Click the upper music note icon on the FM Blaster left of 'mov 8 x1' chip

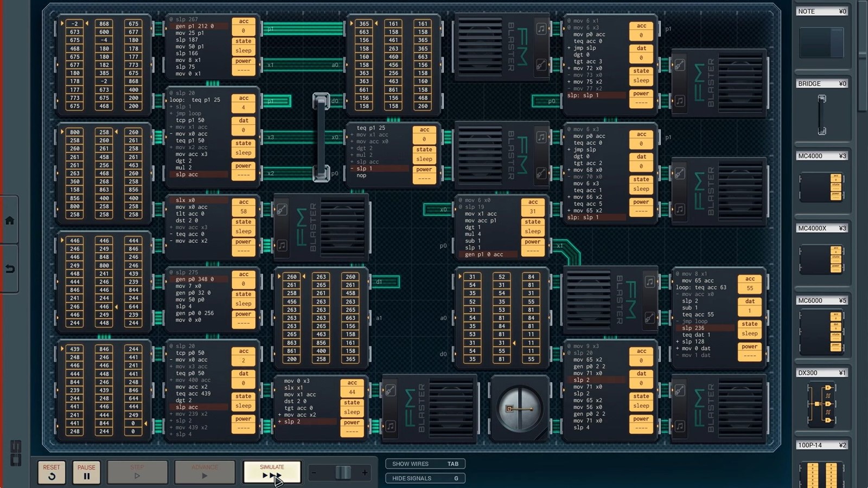pyautogui.click(x=649, y=282)
